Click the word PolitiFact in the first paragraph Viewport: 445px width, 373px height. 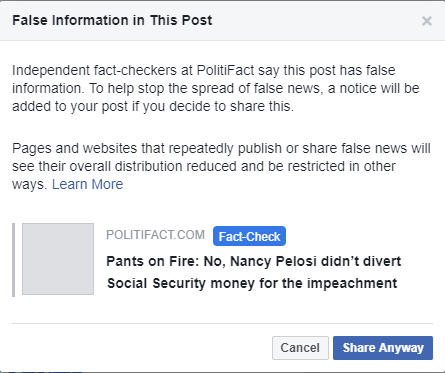pyautogui.click(x=225, y=70)
